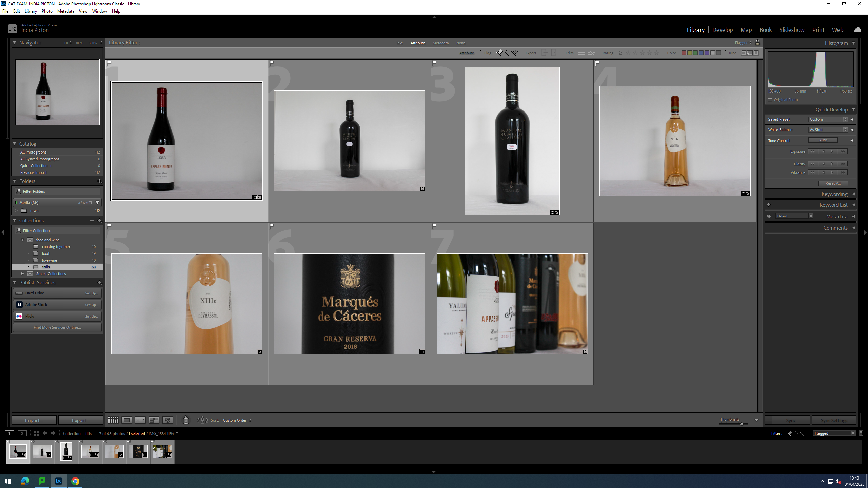The image size is (868, 488).
Task: Filter by red color label swatch
Action: click(684, 53)
